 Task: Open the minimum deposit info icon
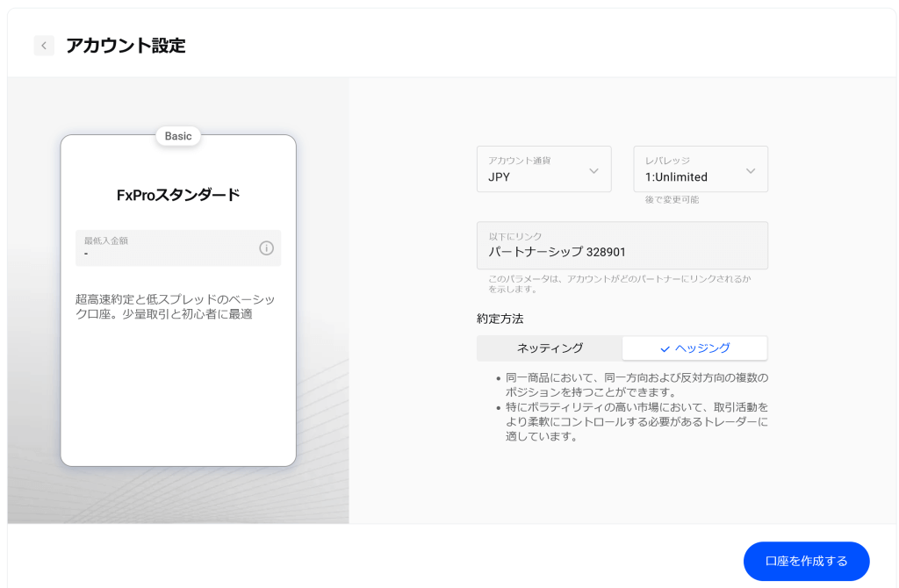266,248
